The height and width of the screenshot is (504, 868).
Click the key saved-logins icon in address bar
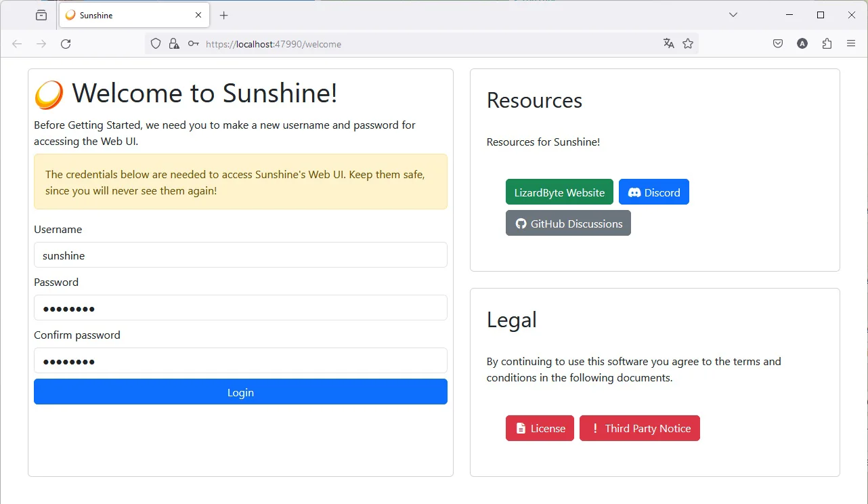[x=193, y=44]
